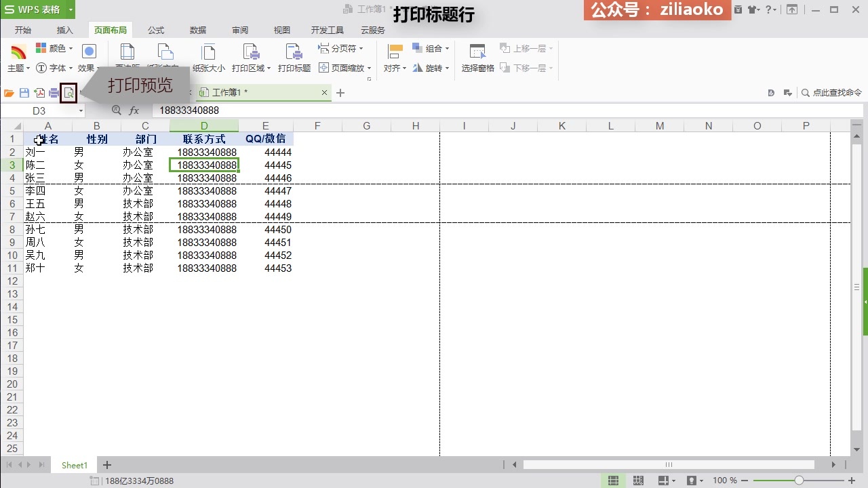The height and width of the screenshot is (488, 868).
Task: Click the save disk icon
Action: tap(24, 93)
